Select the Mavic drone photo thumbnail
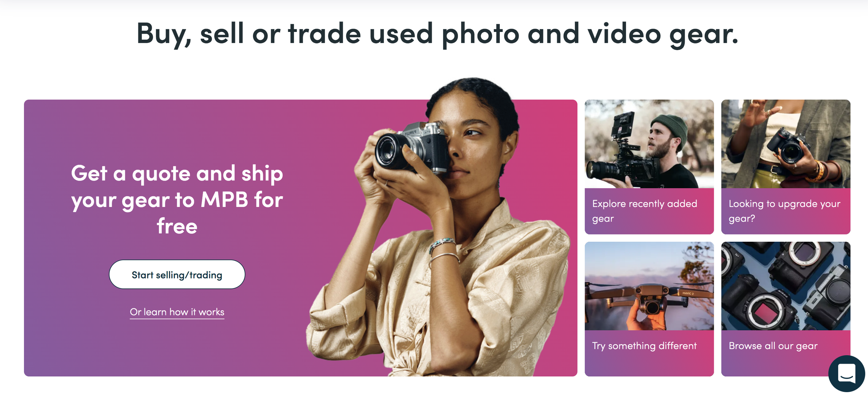This screenshot has width=868, height=397. click(649, 286)
